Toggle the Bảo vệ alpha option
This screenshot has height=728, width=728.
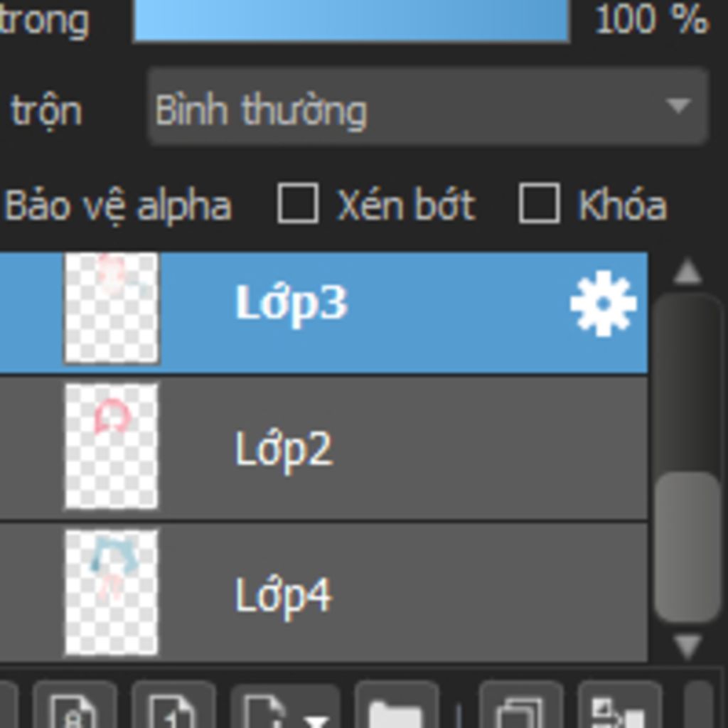click(x=117, y=206)
